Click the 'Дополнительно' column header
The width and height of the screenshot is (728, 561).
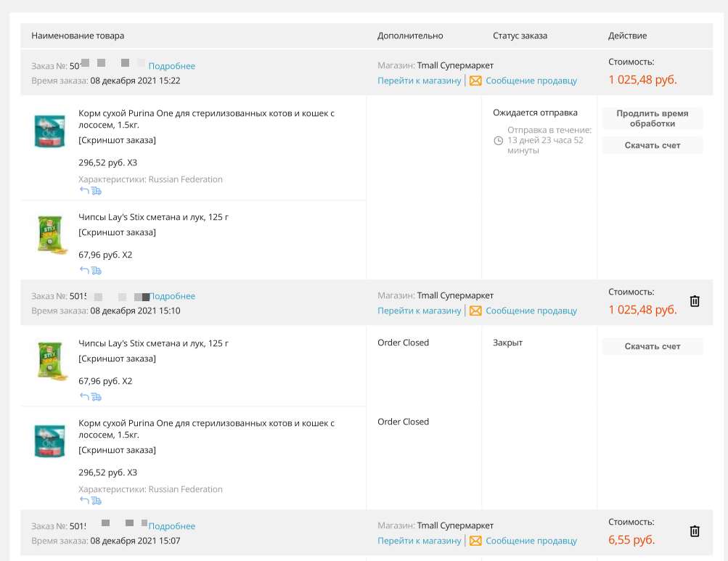pyautogui.click(x=410, y=36)
